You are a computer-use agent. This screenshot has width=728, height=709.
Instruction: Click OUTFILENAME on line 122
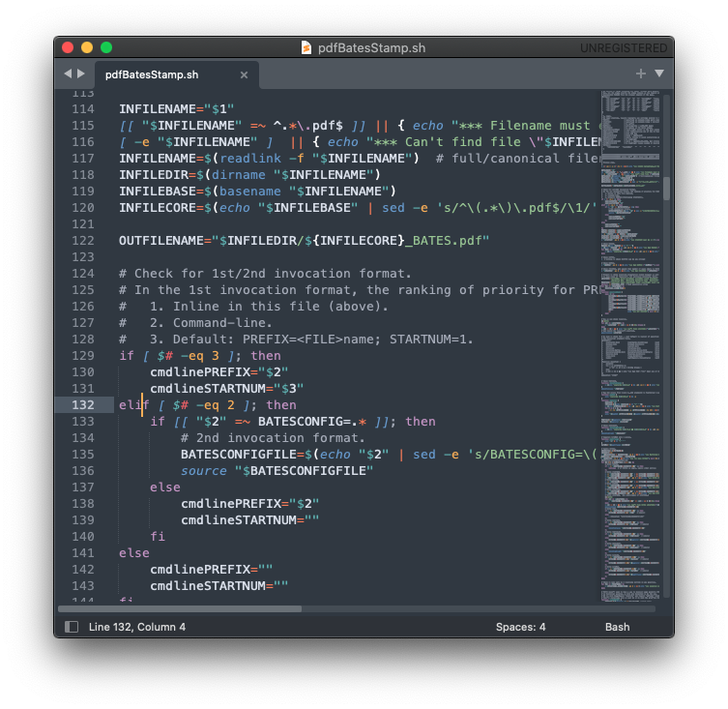coord(161,241)
